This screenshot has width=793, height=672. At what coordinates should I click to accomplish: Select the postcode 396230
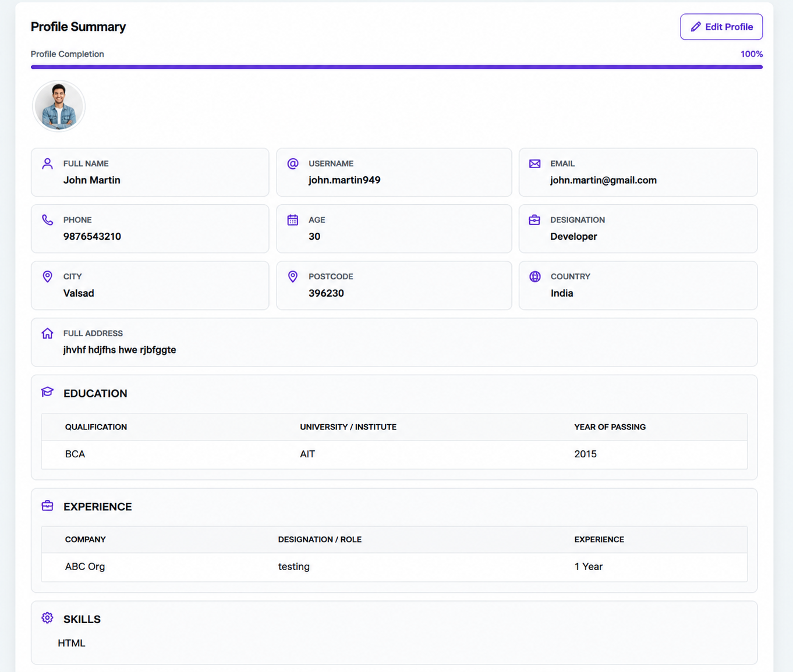click(x=326, y=293)
